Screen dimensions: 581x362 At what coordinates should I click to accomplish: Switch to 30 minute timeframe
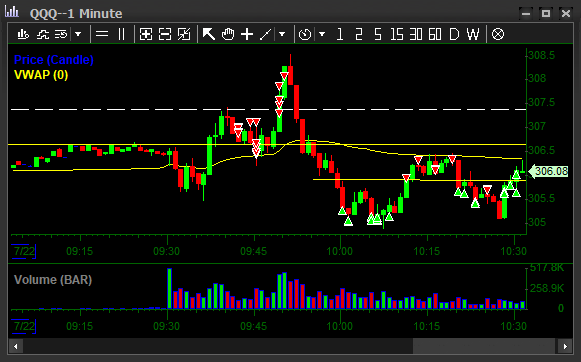click(x=416, y=34)
